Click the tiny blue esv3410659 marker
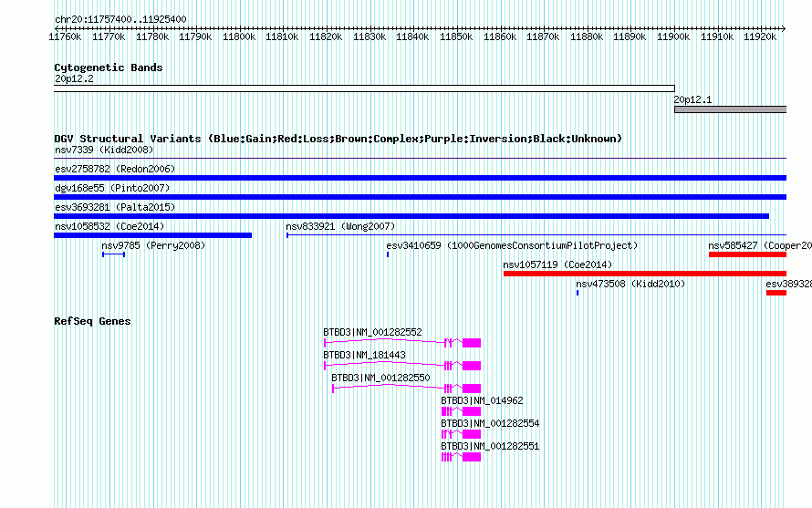The width and height of the screenshot is (812, 508). pyautogui.click(x=388, y=254)
